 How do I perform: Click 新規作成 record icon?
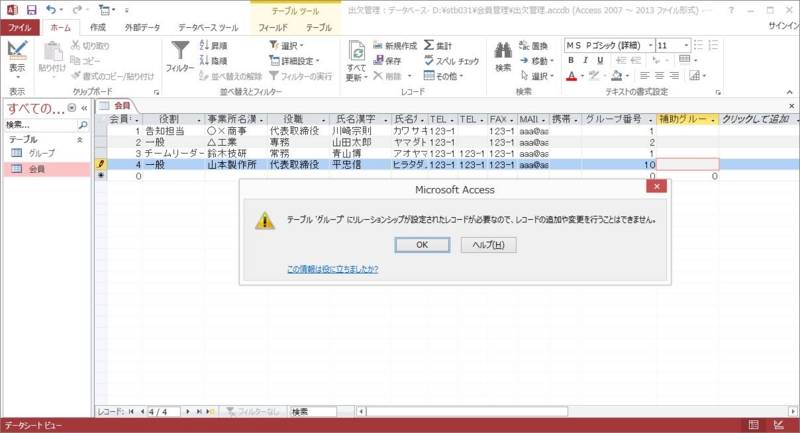378,45
